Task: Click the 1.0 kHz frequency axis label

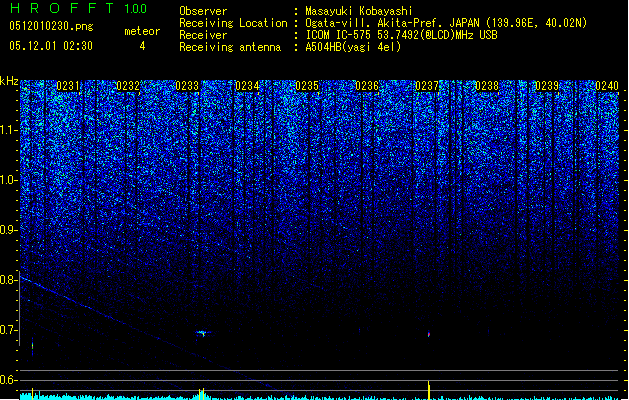Action: click(x=9, y=180)
